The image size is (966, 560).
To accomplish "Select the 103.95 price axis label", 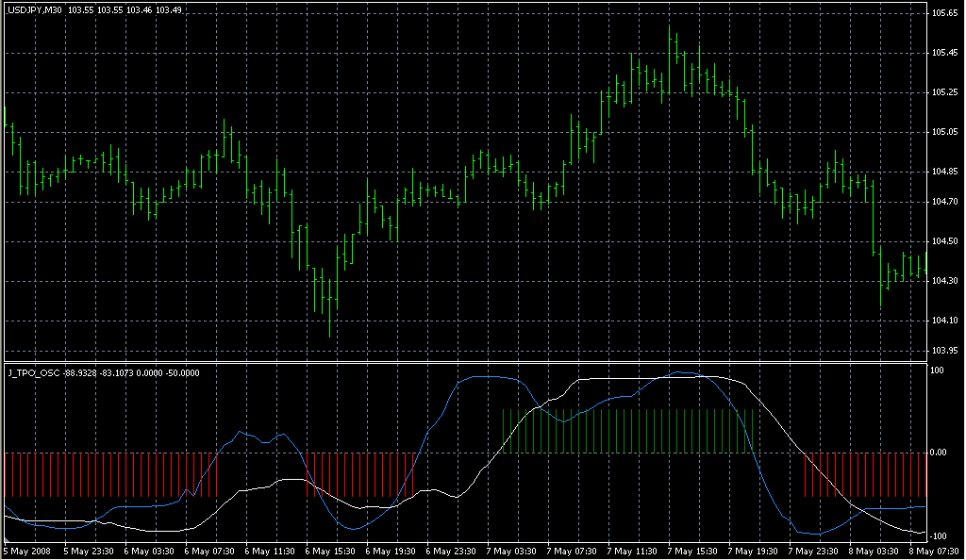I will 944,351.
